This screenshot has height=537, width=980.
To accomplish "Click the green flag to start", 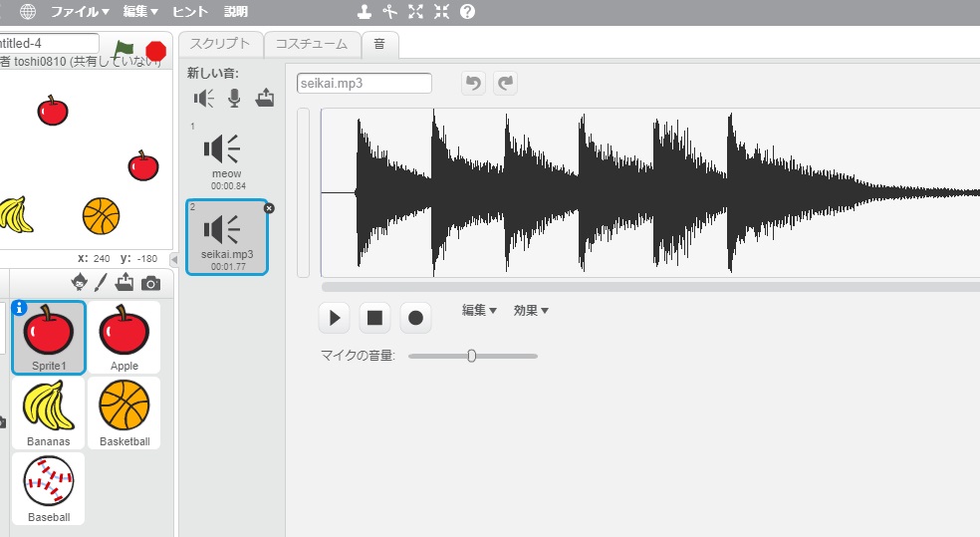I will point(123,50).
